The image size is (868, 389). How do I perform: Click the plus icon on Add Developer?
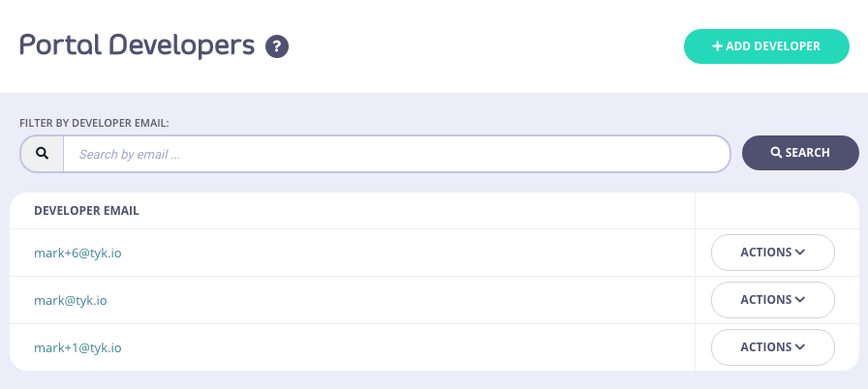pyautogui.click(x=717, y=46)
